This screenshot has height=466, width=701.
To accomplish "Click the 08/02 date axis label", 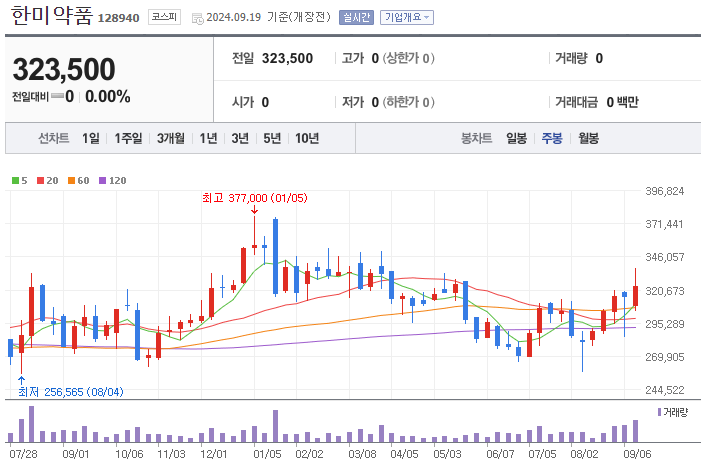I will [x=584, y=454].
